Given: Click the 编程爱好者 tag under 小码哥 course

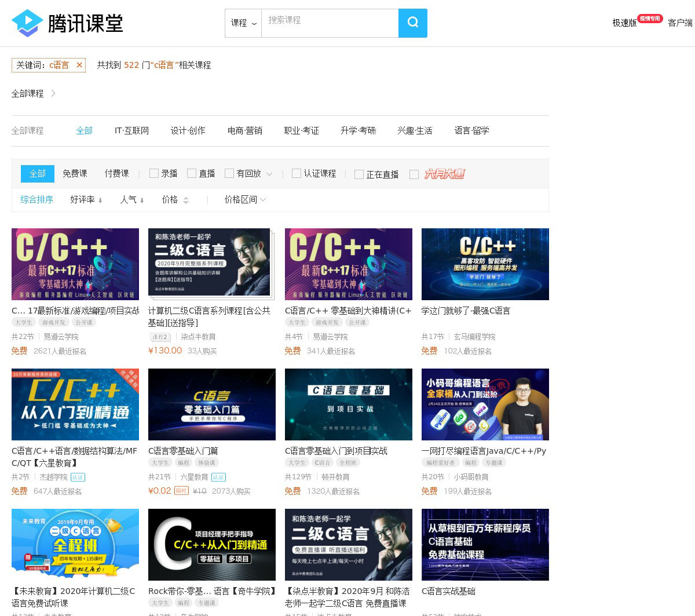Looking at the screenshot, I should pos(441,462).
